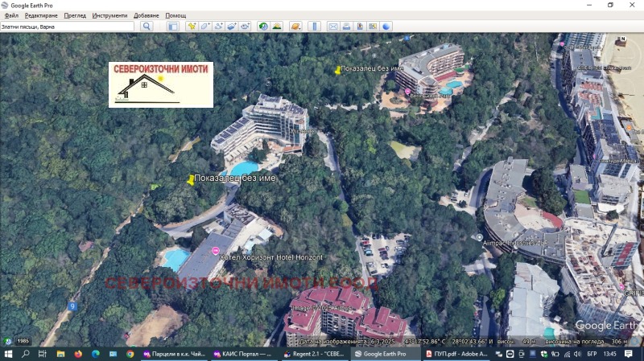The width and height of the screenshot is (644, 361).
Task: Open the Файл menu
Action: 11,15
